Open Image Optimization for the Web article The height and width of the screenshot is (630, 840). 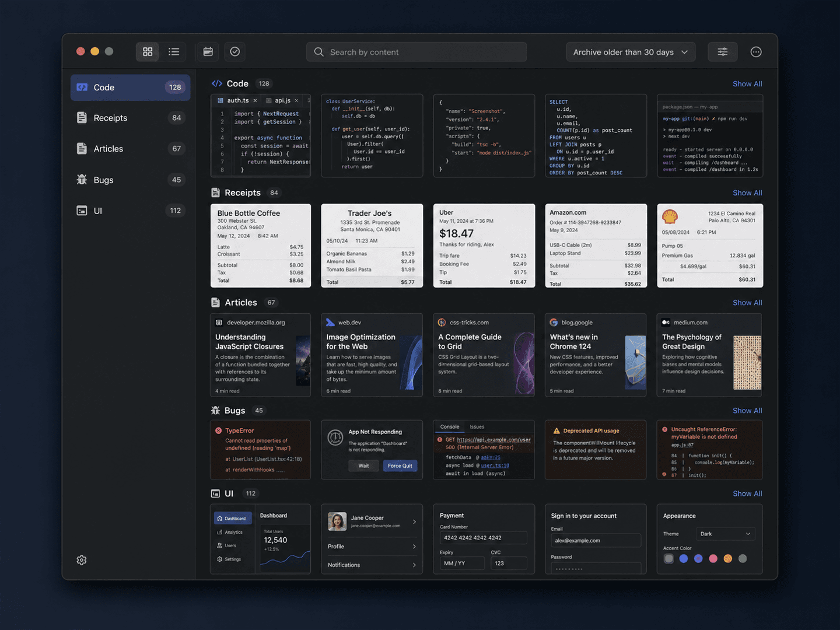click(x=372, y=355)
